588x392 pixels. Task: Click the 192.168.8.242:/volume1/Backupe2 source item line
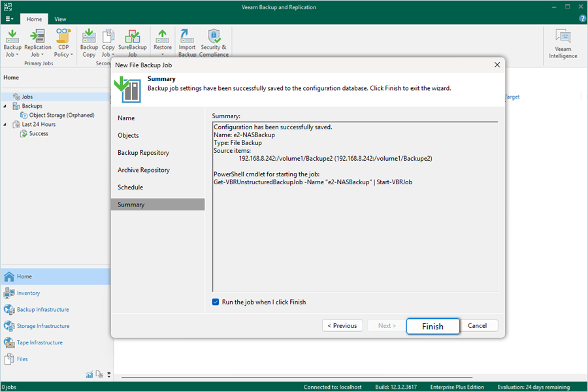(335, 159)
